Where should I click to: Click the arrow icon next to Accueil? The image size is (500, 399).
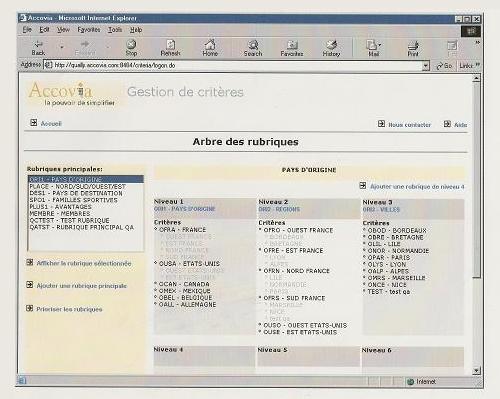(x=34, y=123)
